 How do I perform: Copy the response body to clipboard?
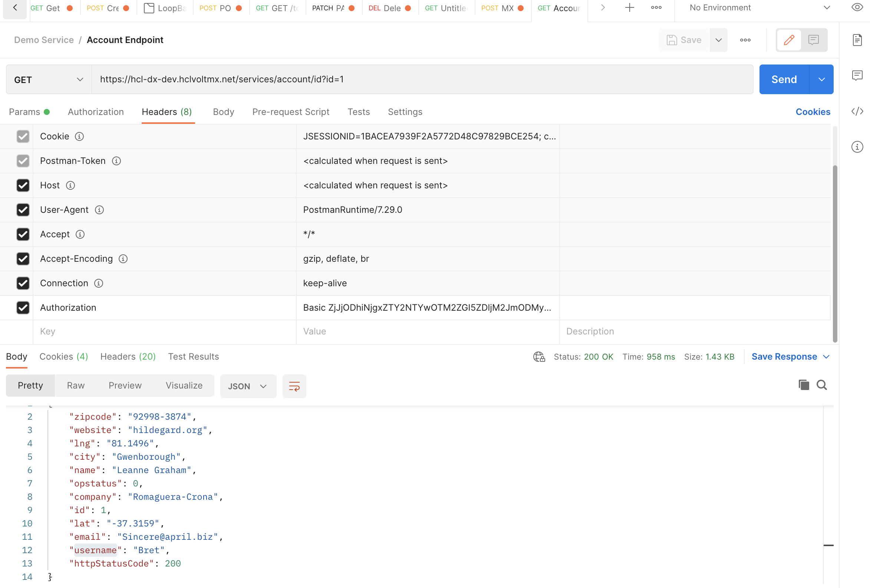tap(803, 385)
